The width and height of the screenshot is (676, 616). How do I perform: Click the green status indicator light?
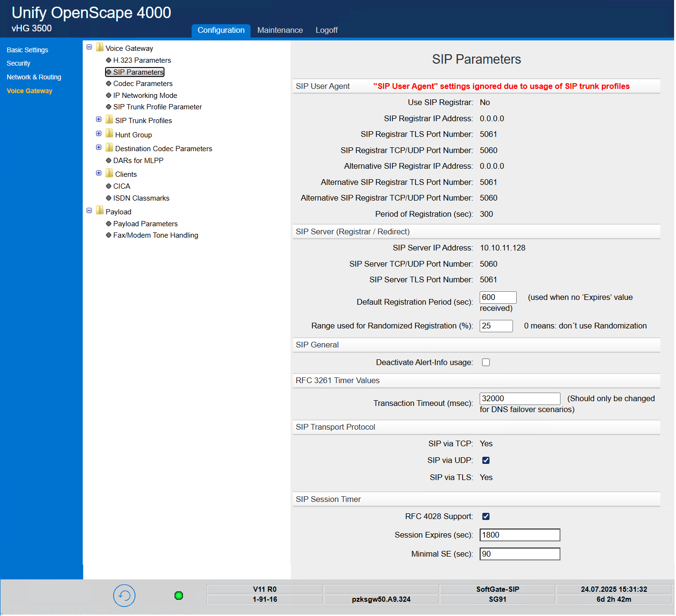click(179, 595)
